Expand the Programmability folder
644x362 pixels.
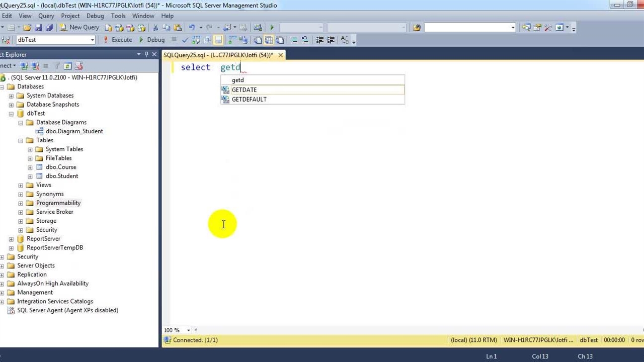point(21,203)
